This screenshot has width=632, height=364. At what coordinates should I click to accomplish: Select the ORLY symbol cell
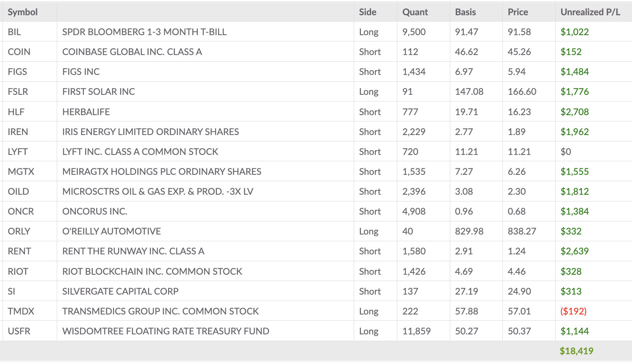coord(19,231)
